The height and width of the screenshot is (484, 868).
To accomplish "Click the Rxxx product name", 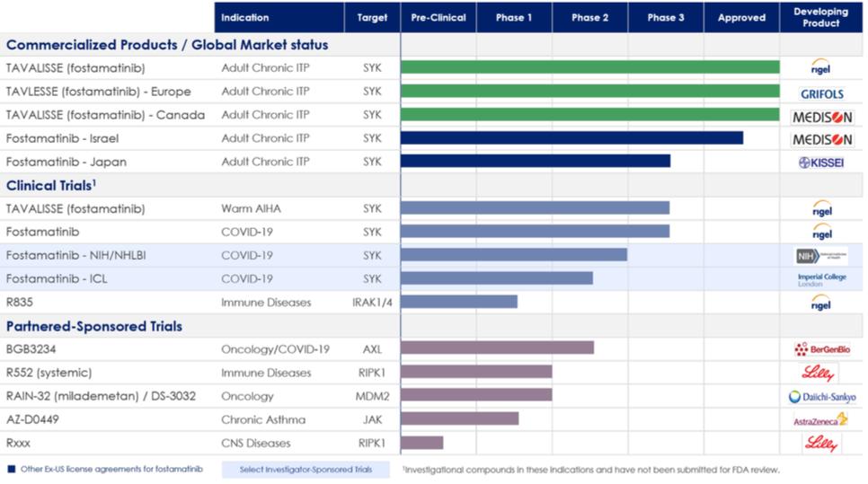I will click(x=18, y=443).
